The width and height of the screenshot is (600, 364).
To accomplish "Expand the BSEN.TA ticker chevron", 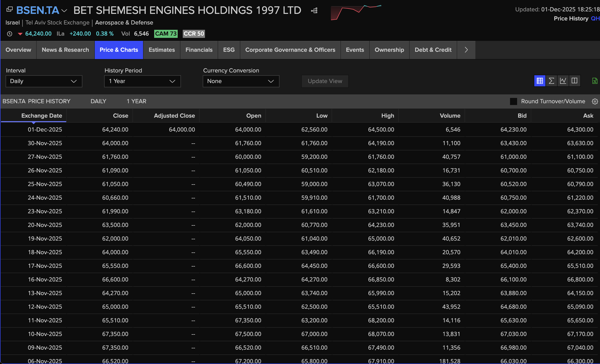I will (64, 11).
